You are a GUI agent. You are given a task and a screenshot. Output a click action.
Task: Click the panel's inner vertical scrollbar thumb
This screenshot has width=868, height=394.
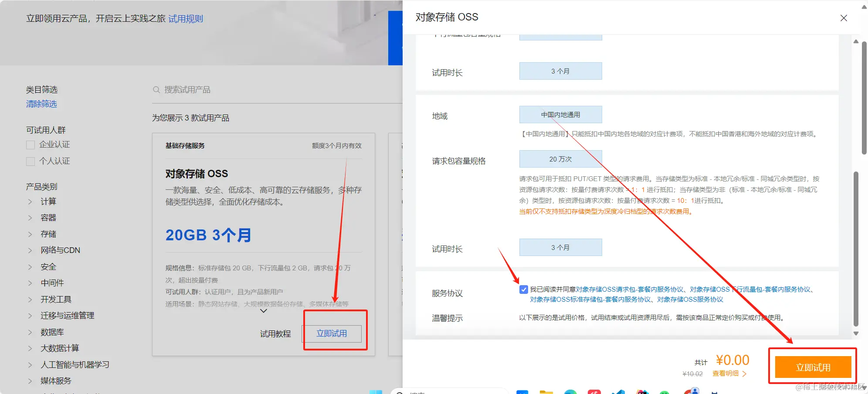coord(856,248)
